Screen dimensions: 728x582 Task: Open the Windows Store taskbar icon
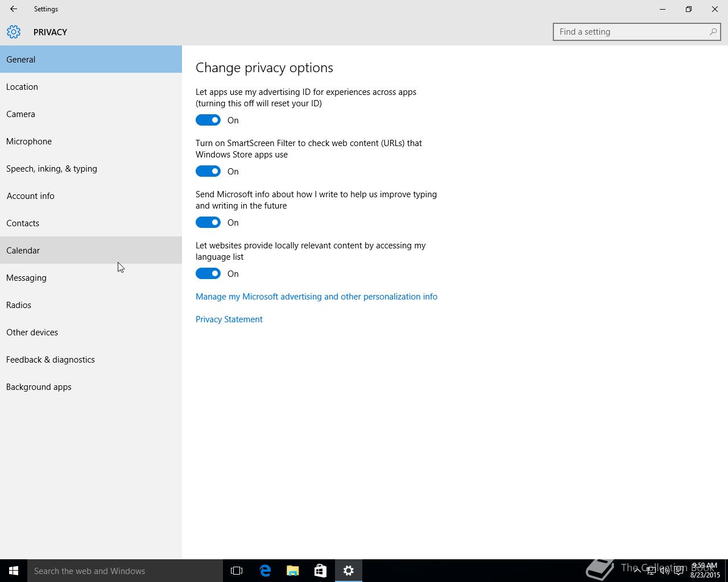[x=320, y=571]
